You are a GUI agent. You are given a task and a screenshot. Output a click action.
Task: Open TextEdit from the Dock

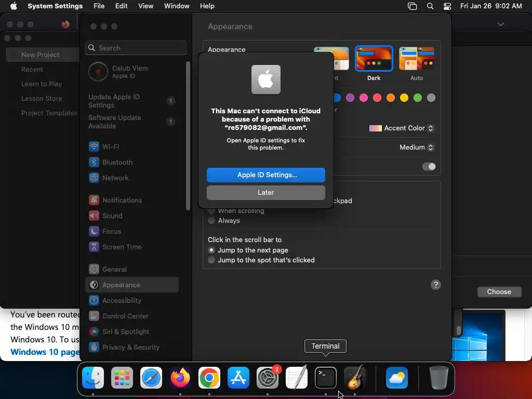tap(297, 378)
